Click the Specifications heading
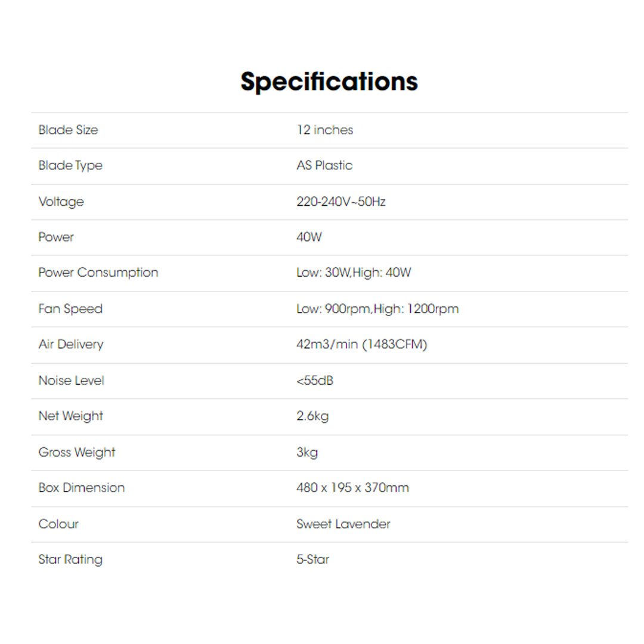The height and width of the screenshot is (644, 644). [x=329, y=81]
